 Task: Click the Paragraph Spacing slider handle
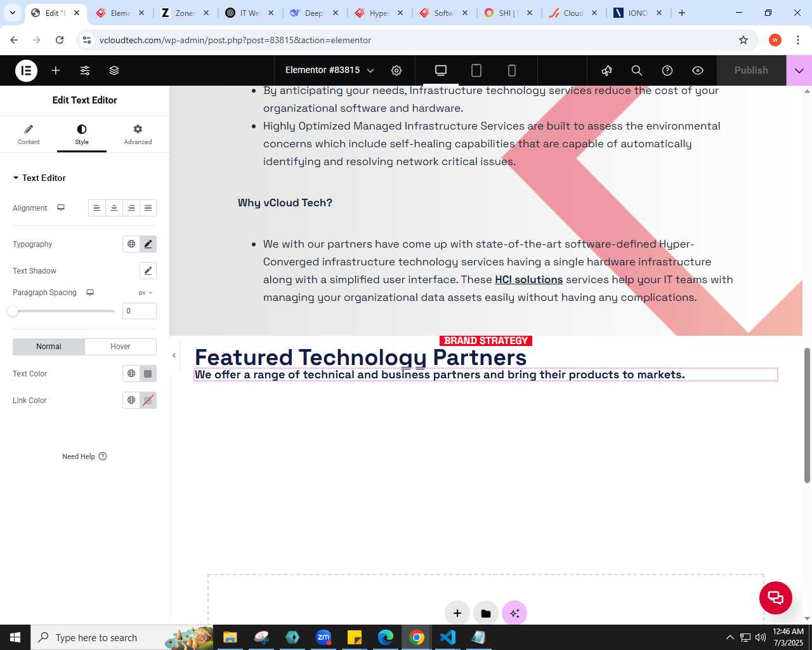click(x=13, y=311)
